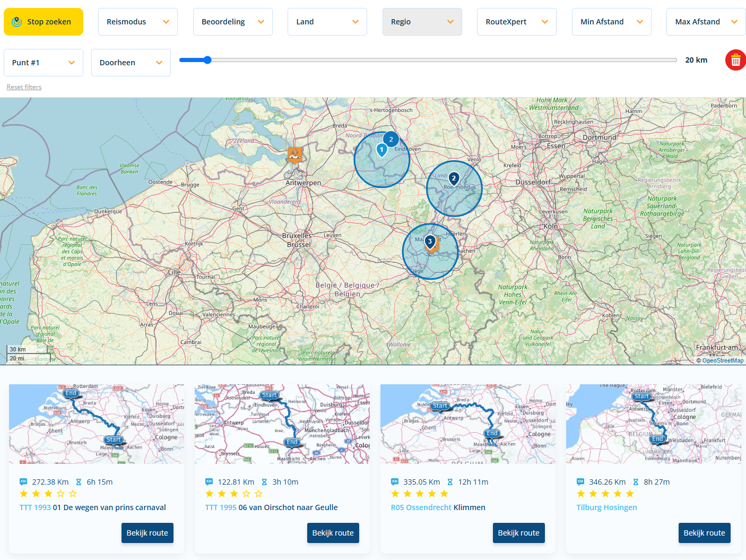The width and height of the screenshot is (746, 560).
Task: Click the star rating of R05 Ossendrecht Klimmen
Action: 420,494
